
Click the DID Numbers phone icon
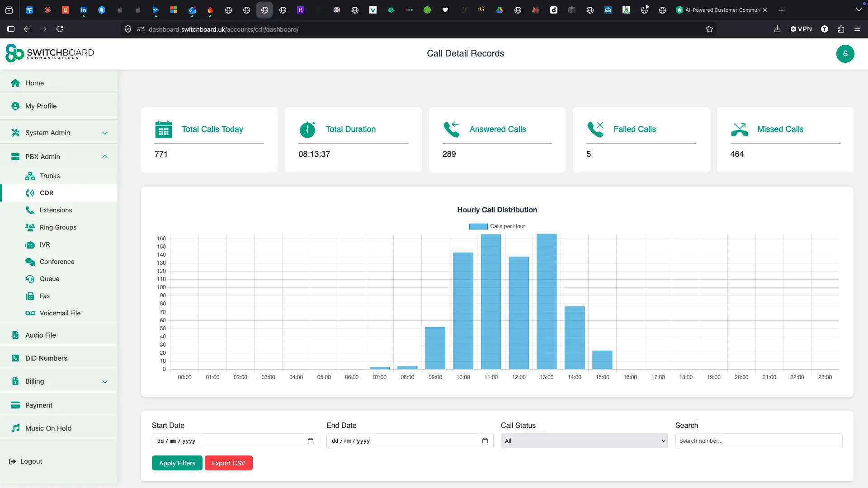pos(15,358)
